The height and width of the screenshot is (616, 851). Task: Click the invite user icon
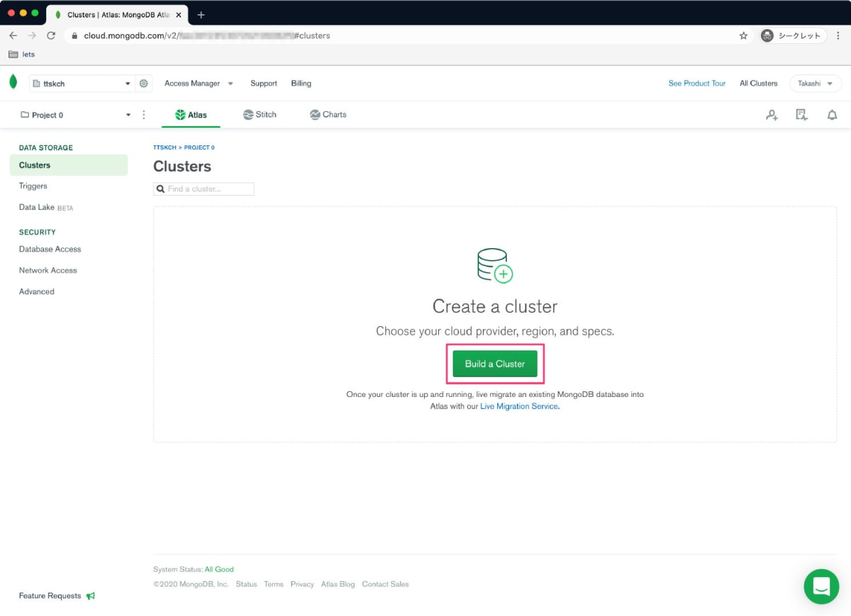click(772, 115)
